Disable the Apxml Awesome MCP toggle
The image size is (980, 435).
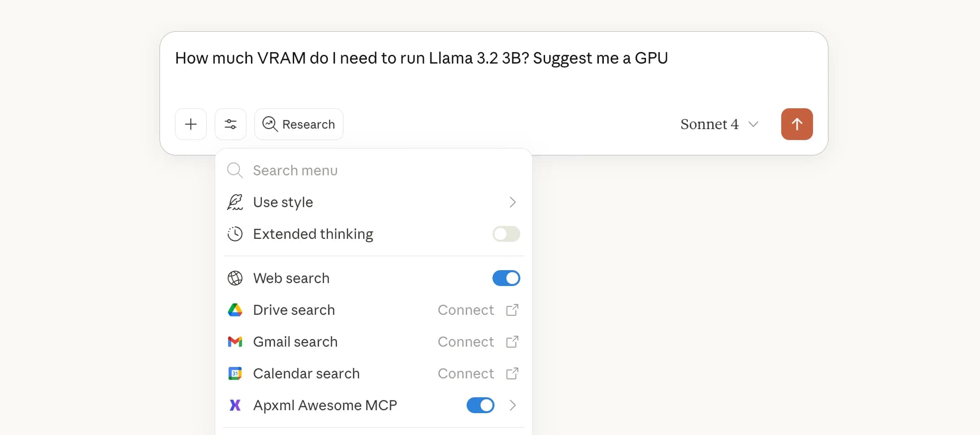(x=480, y=405)
